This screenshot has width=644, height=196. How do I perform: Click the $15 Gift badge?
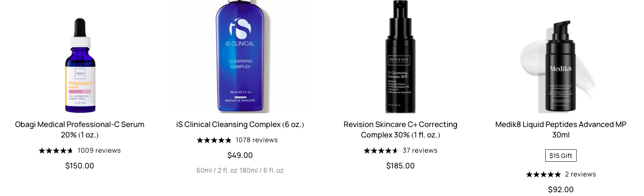click(561, 156)
